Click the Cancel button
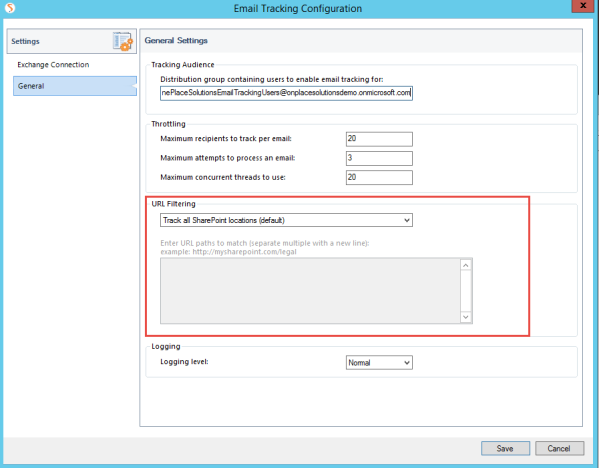The image size is (599, 468). click(559, 449)
